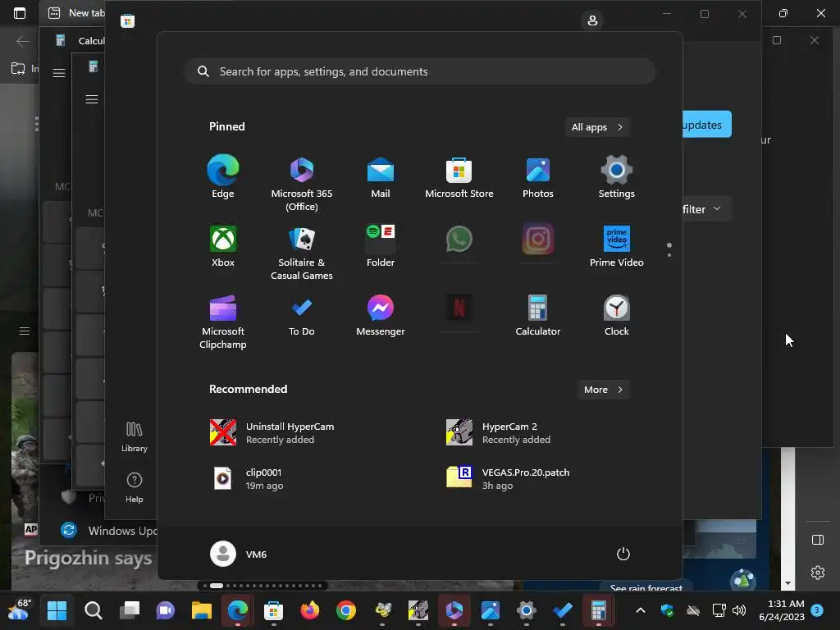Open taskbar Search
840x630 pixels.
point(94,610)
